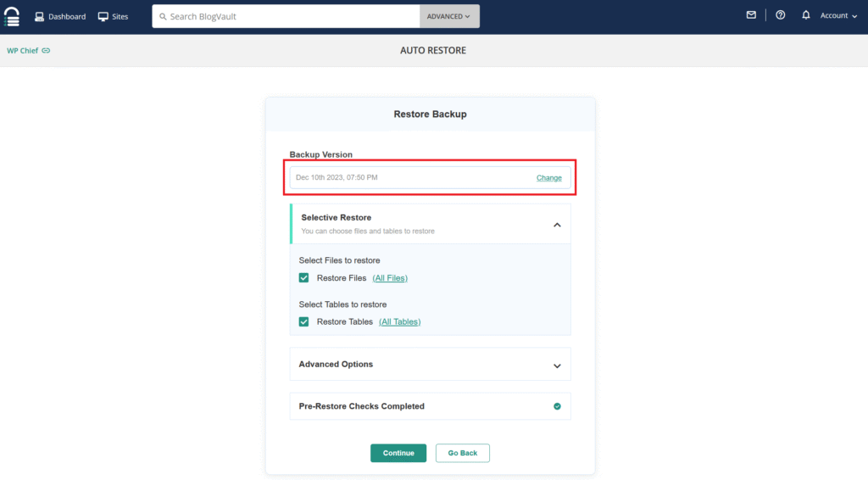The width and height of the screenshot is (868, 480).
Task: Click the Continue button
Action: click(x=398, y=453)
